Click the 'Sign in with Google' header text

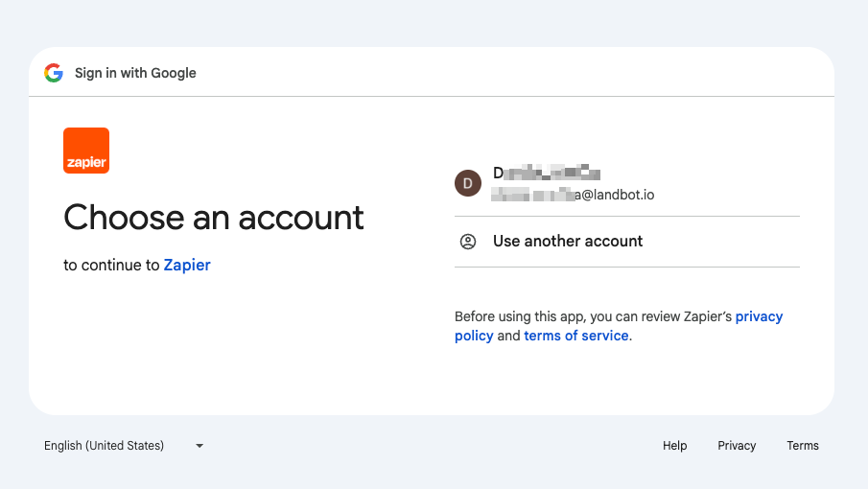pyautogui.click(x=135, y=73)
